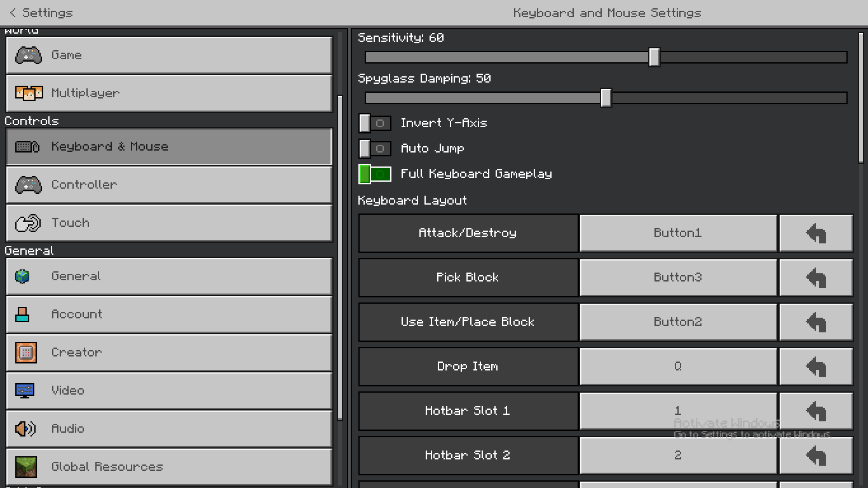868x488 pixels.
Task: Select the Touch controls tab
Action: click(169, 223)
